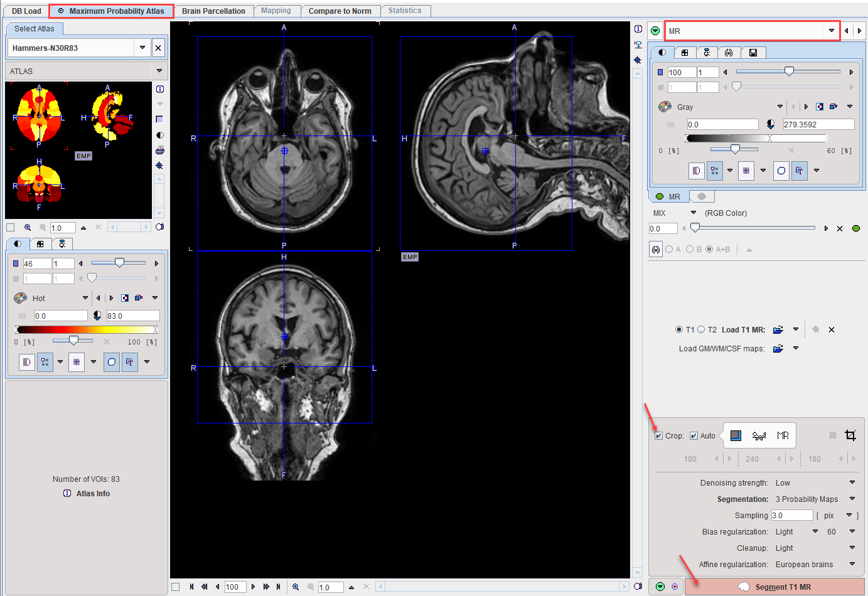Image resolution: width=868 pixels, height=596 pixels.
Task: Toggle the contour display icon in the MR controls
Action: 781,170
